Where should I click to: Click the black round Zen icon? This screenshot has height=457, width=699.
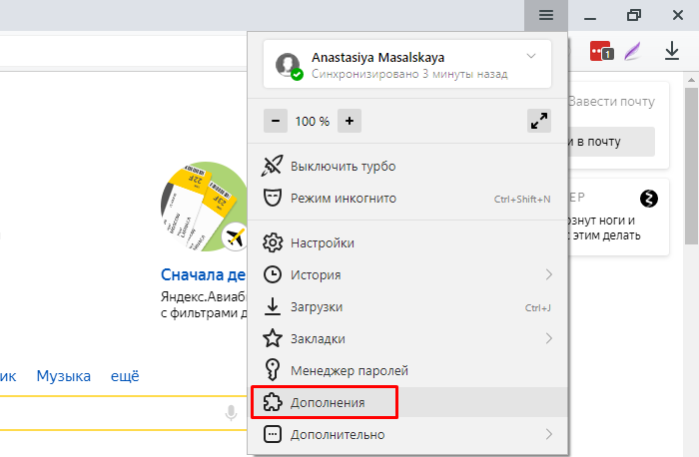(649, 198)
